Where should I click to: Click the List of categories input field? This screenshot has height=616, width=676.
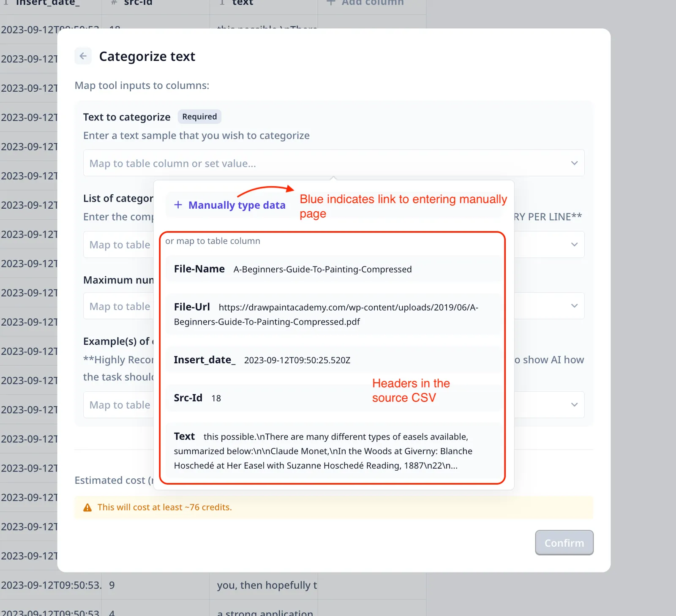click(x=334, y=245)
